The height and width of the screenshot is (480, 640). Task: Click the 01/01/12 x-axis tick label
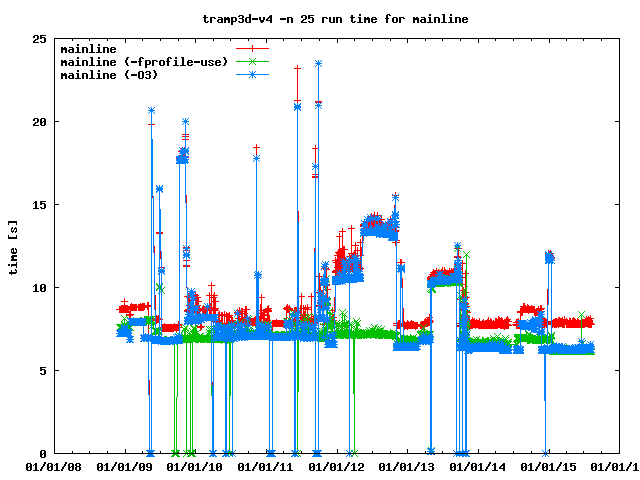[x=338, y=466]
